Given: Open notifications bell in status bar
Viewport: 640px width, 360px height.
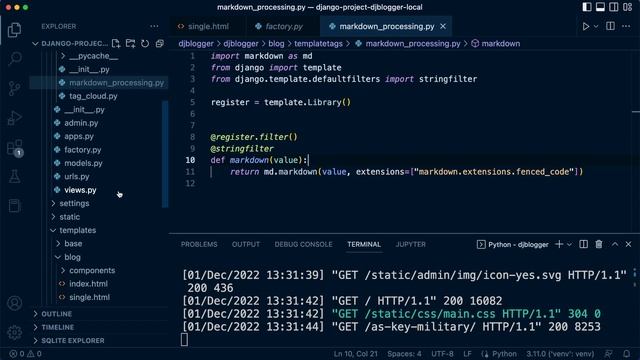Looking at the screenshot, I should pyautogui.click(x=627, y=354).
